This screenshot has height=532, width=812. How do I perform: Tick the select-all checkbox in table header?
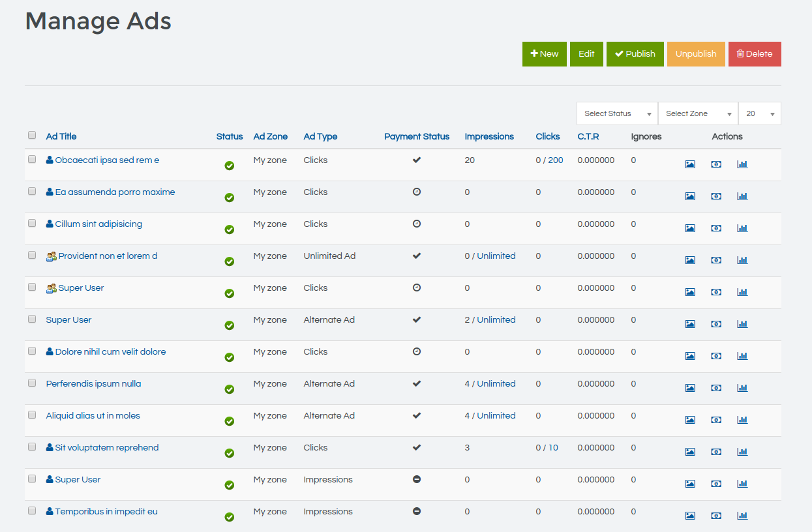click(x=32, y=136)
